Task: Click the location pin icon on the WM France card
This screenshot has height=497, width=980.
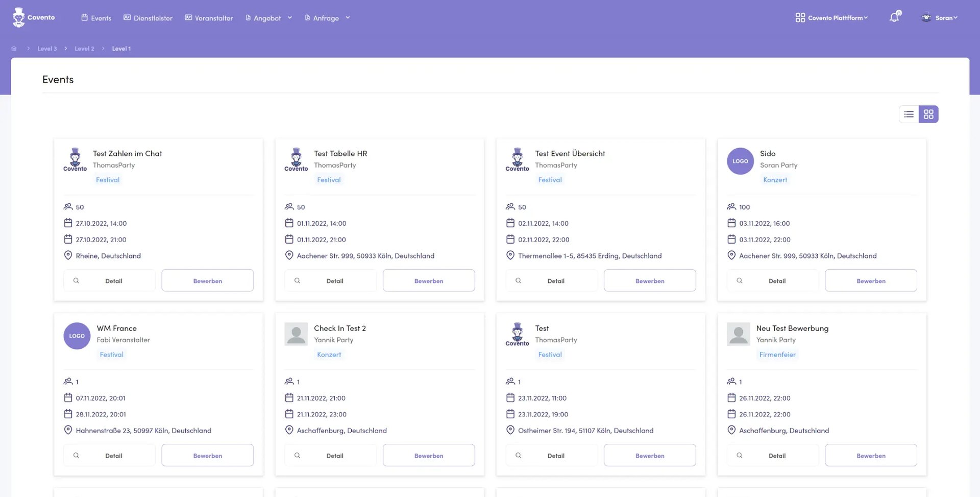Action: pyautogui.click(x=68, y=430)
